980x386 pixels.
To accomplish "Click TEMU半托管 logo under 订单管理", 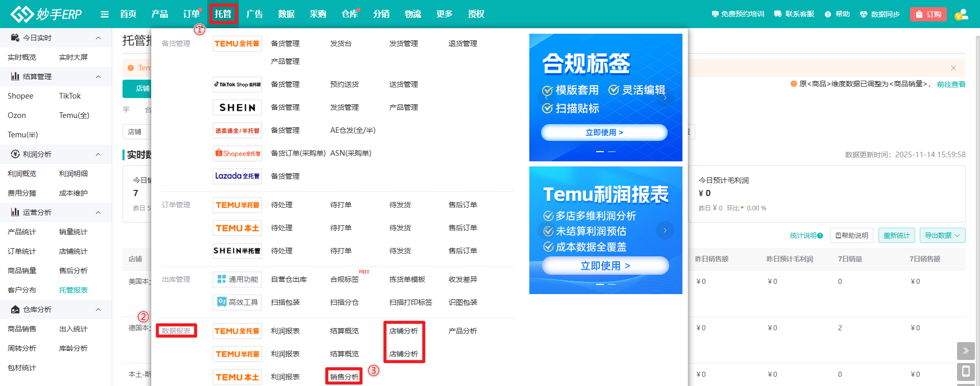I will click(x=237, y=205).
